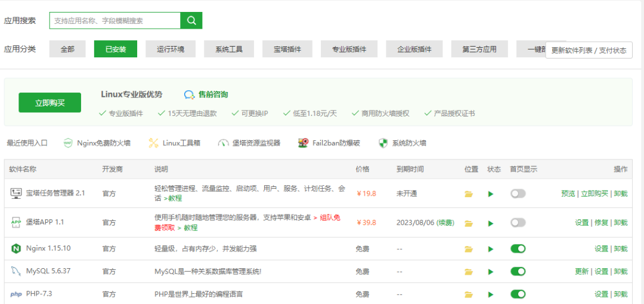Open 系统防火墙 shield shortcut
Image resolution: width=644 pixels, height=304 pixels.
383,143
